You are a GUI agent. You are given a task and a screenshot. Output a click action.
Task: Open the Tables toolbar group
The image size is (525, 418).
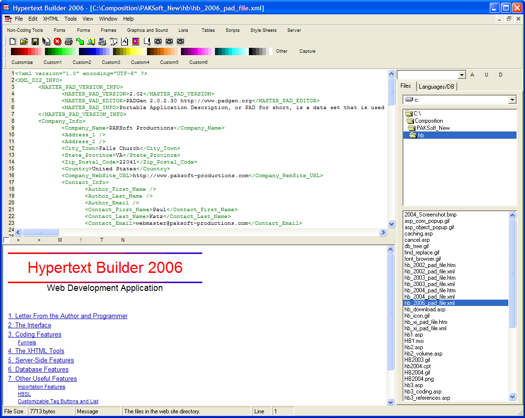point(208,30)
